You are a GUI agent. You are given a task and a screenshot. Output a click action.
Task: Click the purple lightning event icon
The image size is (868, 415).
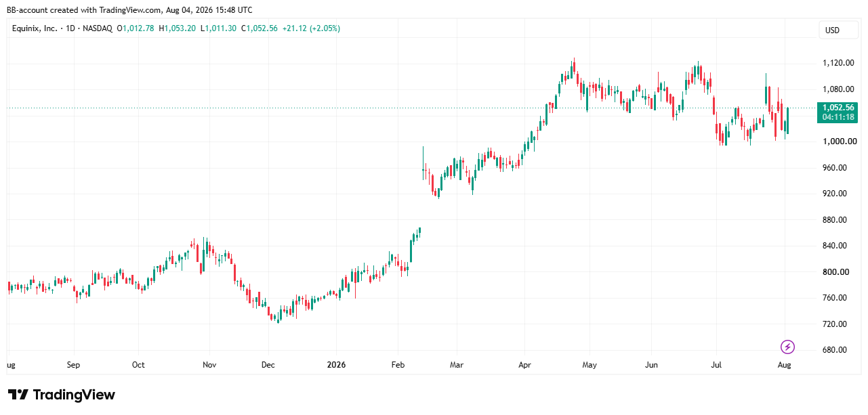coord(787,347)
